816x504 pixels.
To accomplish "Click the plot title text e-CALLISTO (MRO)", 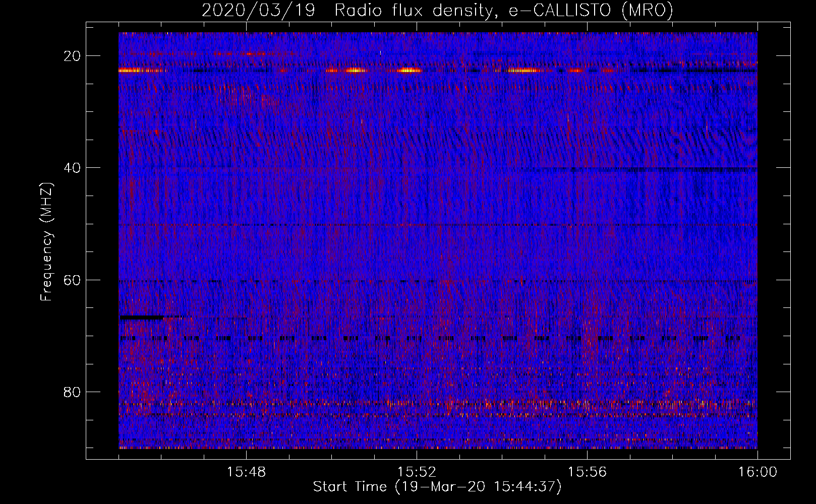I will pyautogui.click(x=591, y=11).
